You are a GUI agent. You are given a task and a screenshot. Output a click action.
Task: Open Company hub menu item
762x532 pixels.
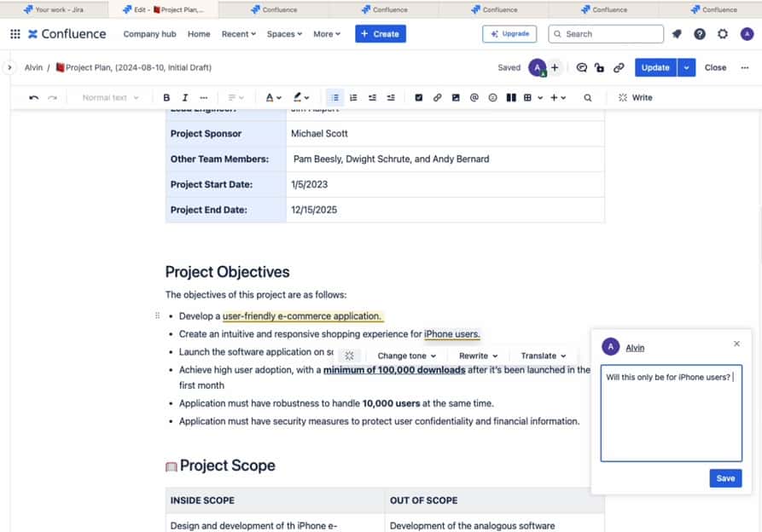(x=149, y=34)
